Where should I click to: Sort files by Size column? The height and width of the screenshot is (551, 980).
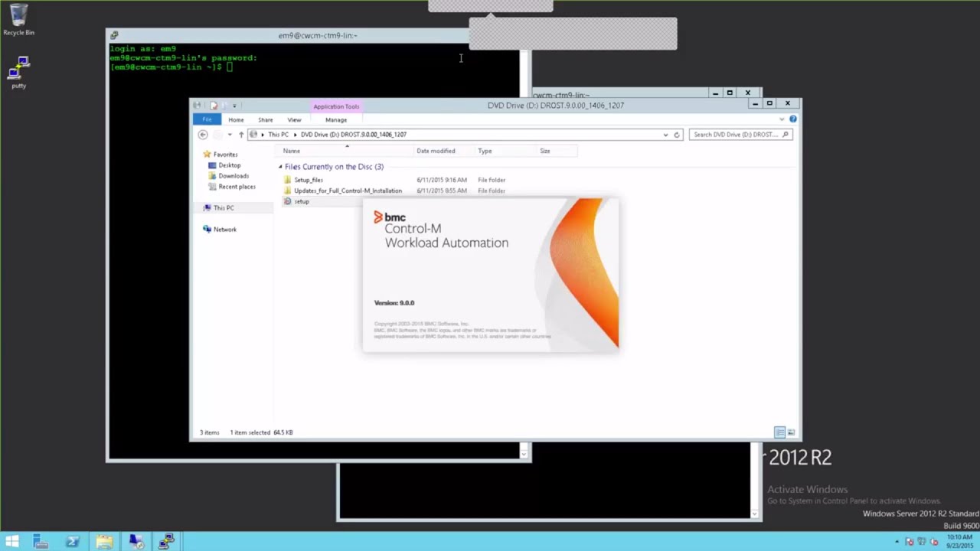coord(557,151)
